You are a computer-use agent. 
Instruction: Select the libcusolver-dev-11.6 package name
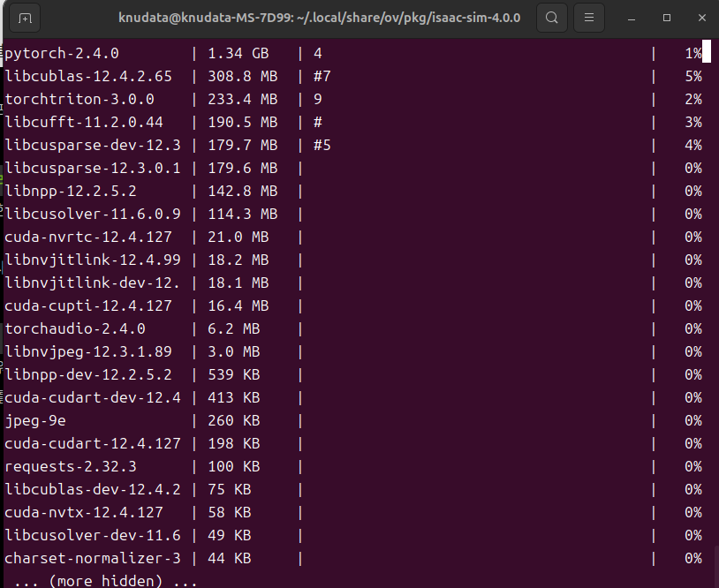tap(93, 535)
